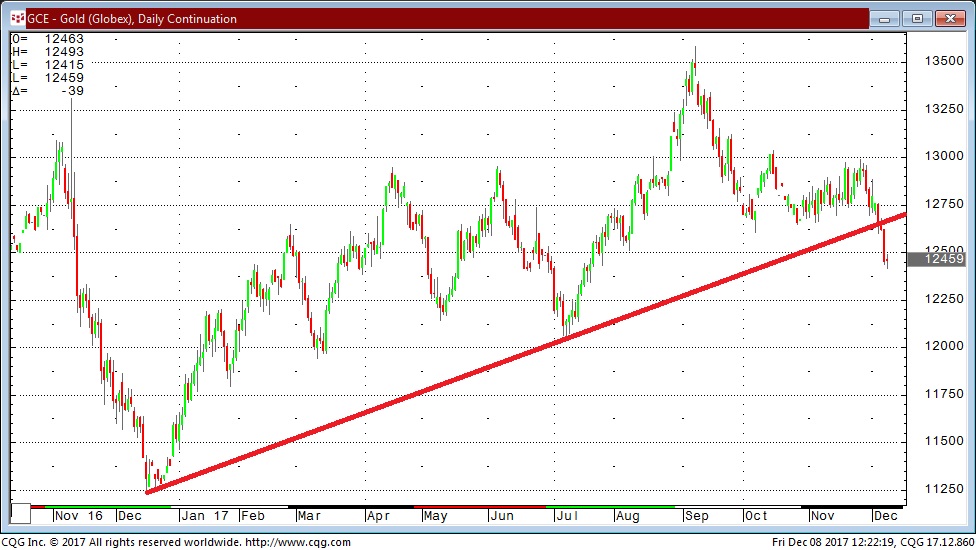
Task: Click the last Dec label on the time axis
Action: [x=885, y=516]
